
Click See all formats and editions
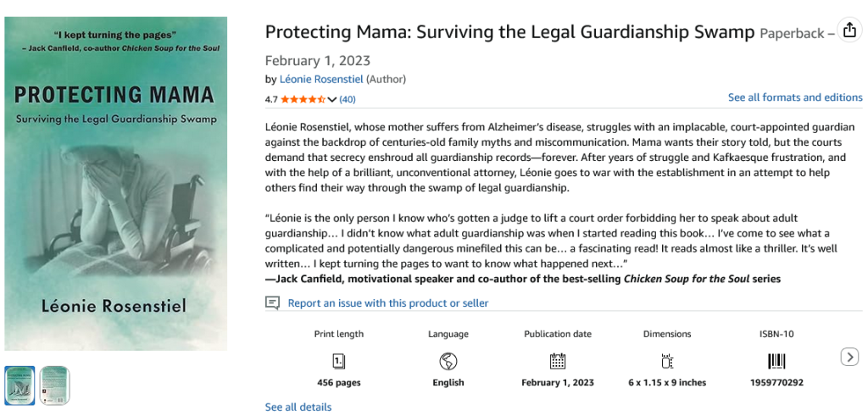[x=795, y=97]
